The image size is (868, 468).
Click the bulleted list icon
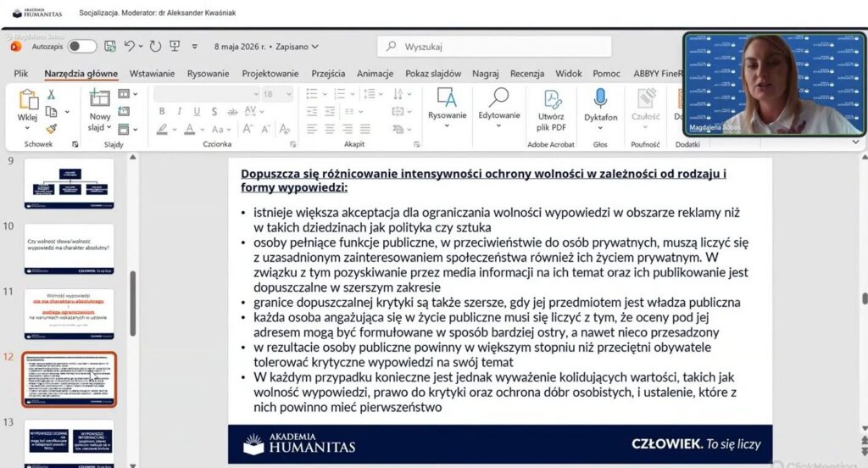312,94
